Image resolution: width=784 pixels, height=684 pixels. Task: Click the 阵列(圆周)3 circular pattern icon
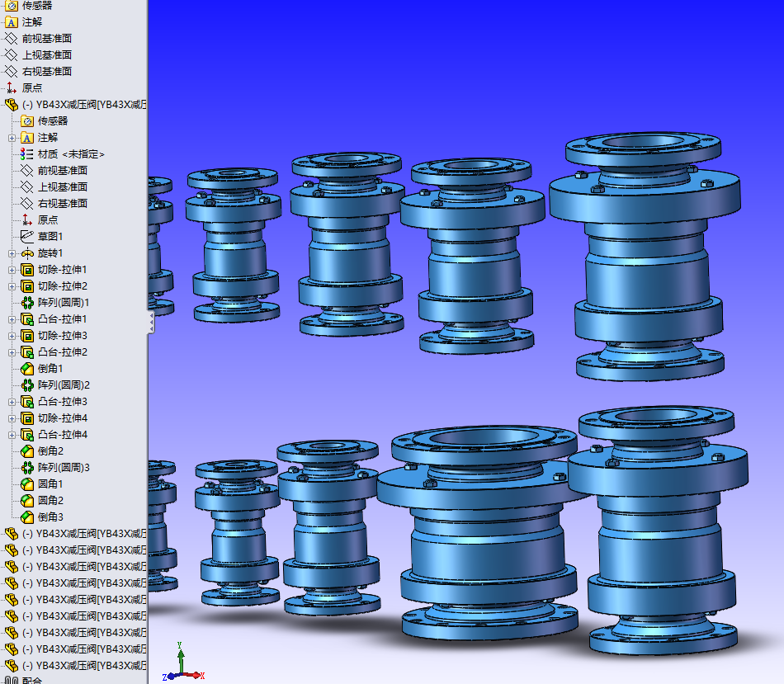(x=27, y=468)
